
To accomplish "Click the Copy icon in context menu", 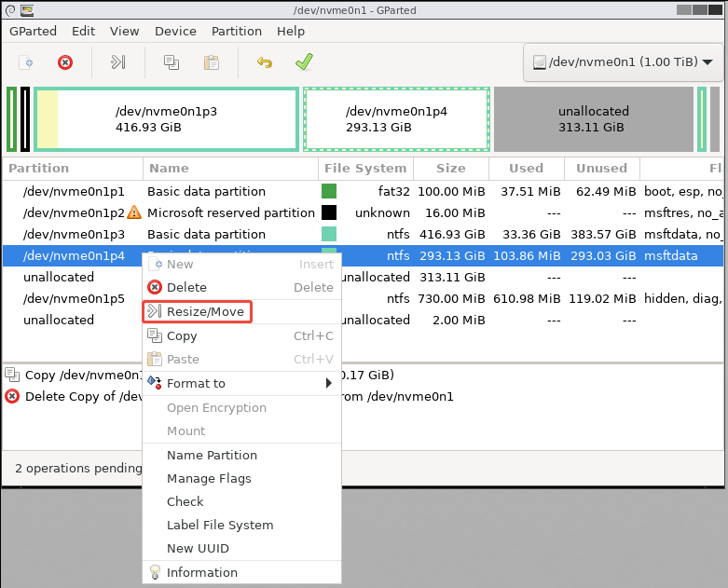I will [155, 335].
